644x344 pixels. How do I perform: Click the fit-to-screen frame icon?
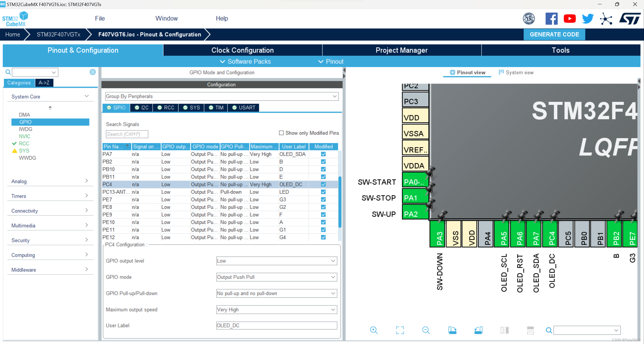400,330
